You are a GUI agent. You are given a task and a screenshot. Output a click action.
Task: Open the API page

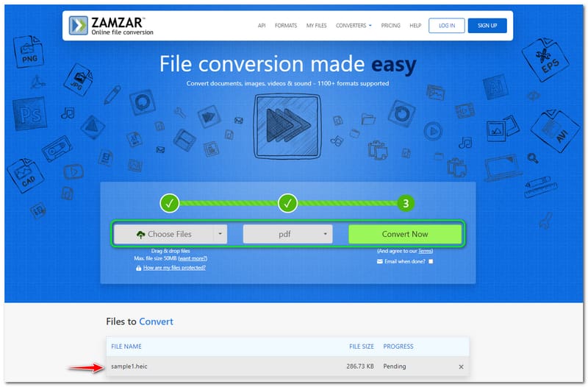point(262,26)
